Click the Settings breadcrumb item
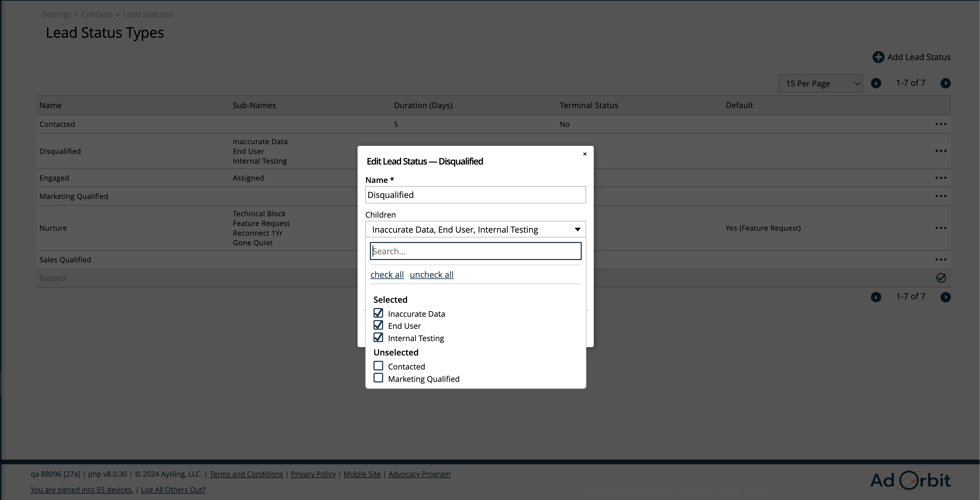Screen dimensions: 980x500 coord(57,14)
